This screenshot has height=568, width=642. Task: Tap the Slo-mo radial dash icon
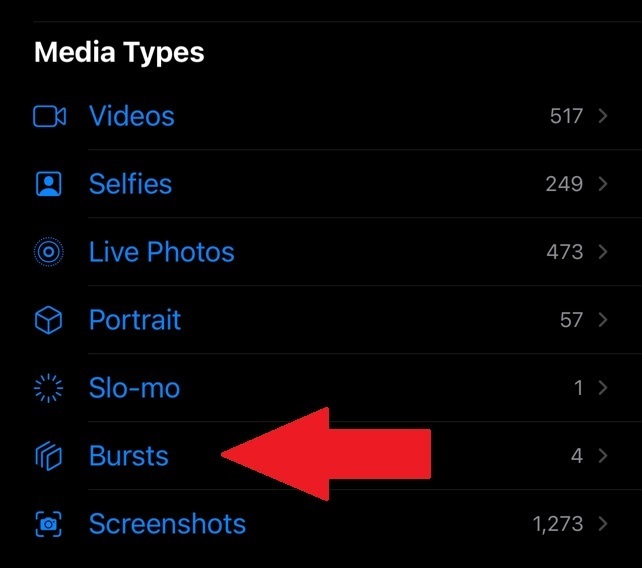coord(48,388)
